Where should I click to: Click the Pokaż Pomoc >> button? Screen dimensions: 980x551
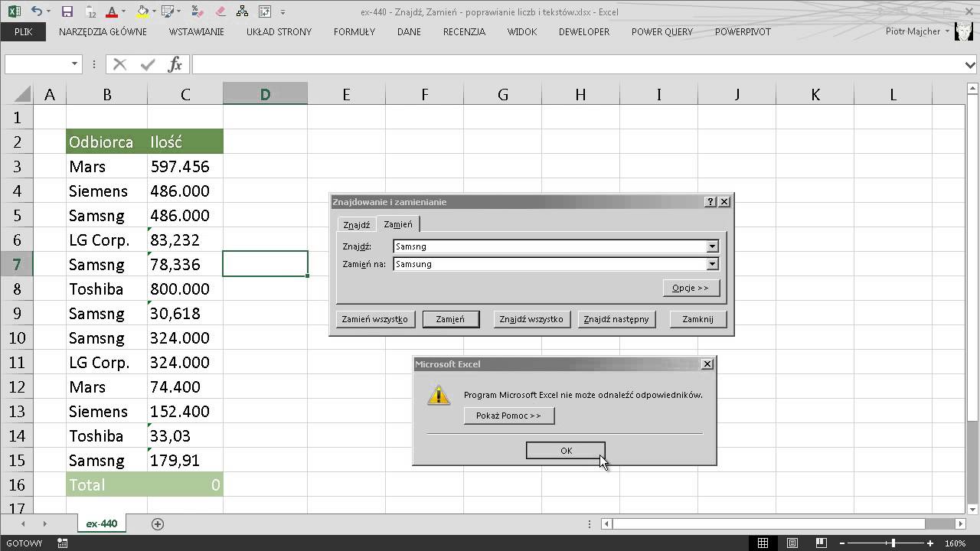[x=508, y=416]
